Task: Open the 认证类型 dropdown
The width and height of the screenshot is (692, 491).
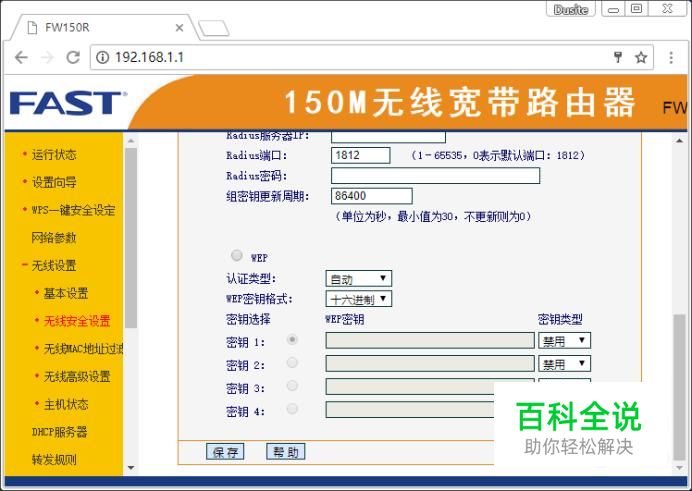Action: click(358, 278)
